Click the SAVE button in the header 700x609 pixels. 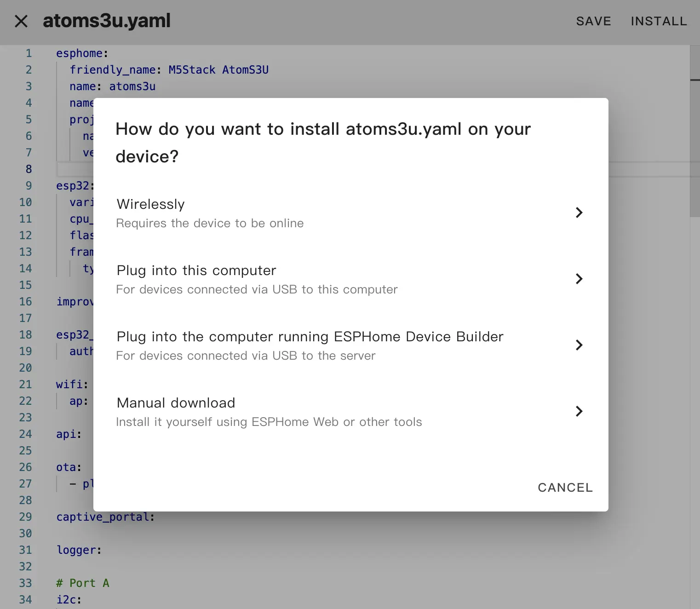593,21
